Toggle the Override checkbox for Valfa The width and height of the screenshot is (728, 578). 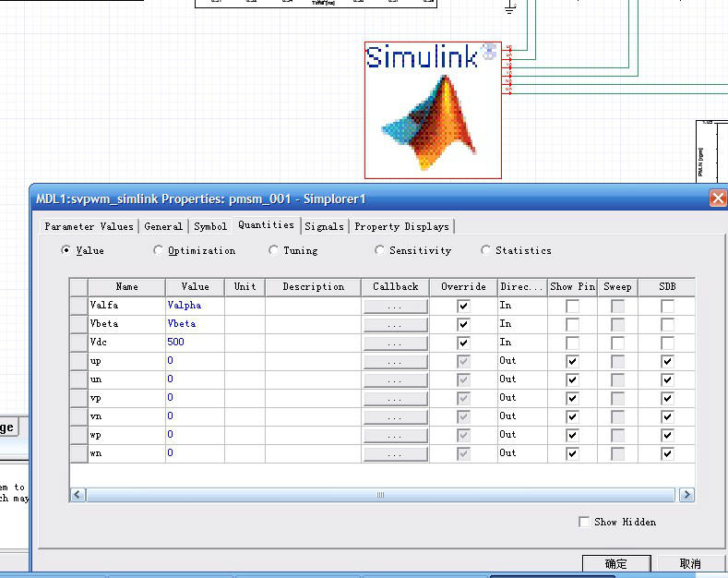pyautogui.click(x=463, y=306)
